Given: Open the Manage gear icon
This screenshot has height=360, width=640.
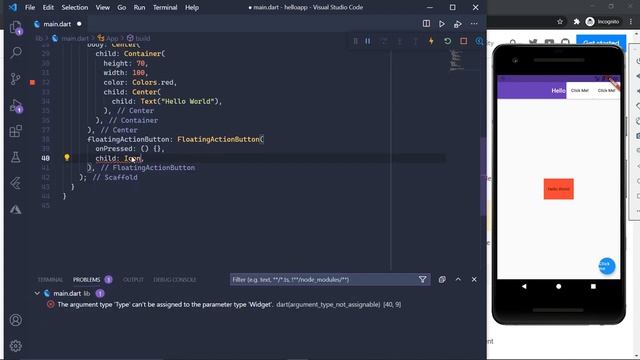Looking at the screenshot, I should (16, 346).
